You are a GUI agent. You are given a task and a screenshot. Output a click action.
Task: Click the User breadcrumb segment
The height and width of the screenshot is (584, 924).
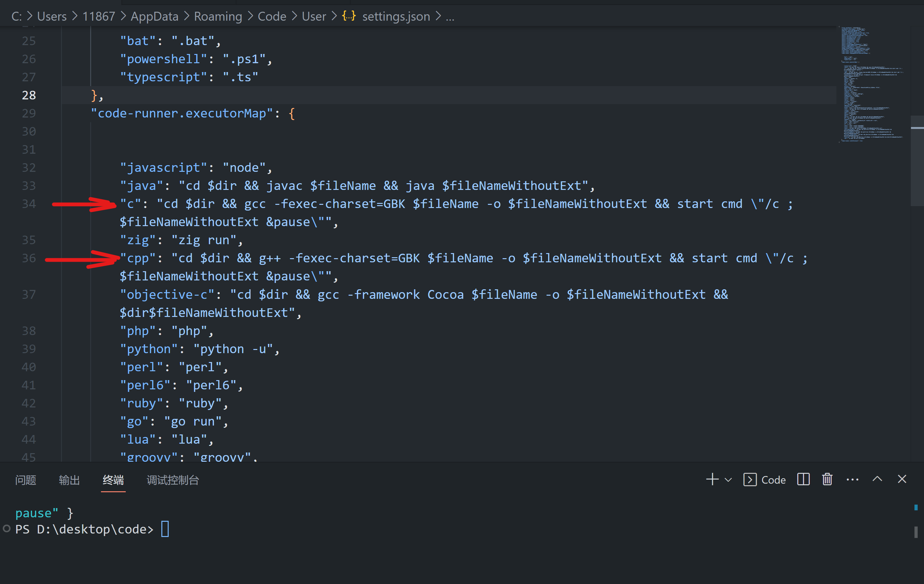tap(314, 17)
